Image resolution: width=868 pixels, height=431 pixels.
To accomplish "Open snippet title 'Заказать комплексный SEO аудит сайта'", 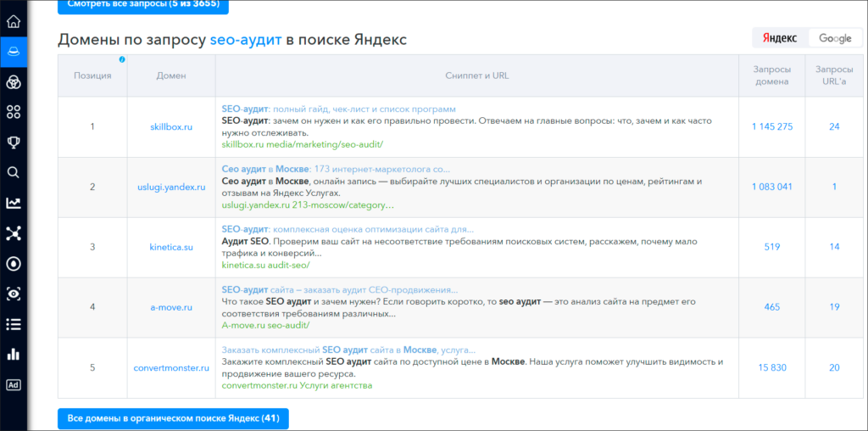I will point(348,350).
